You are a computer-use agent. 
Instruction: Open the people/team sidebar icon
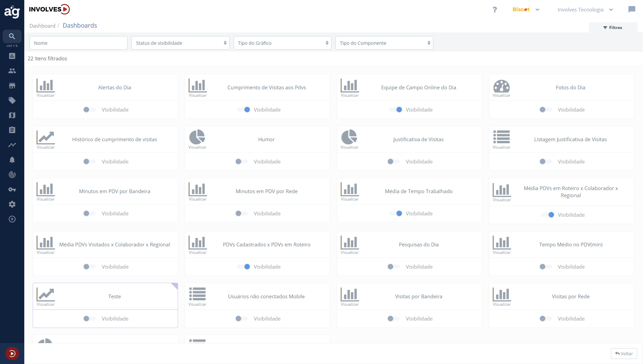click(x=12, y=71)
